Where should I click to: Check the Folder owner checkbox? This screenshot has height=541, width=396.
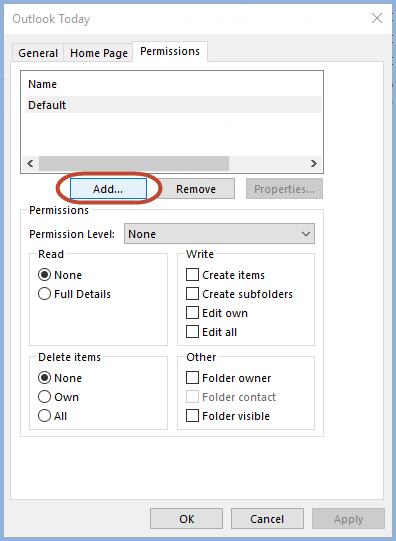click(192, 378)
